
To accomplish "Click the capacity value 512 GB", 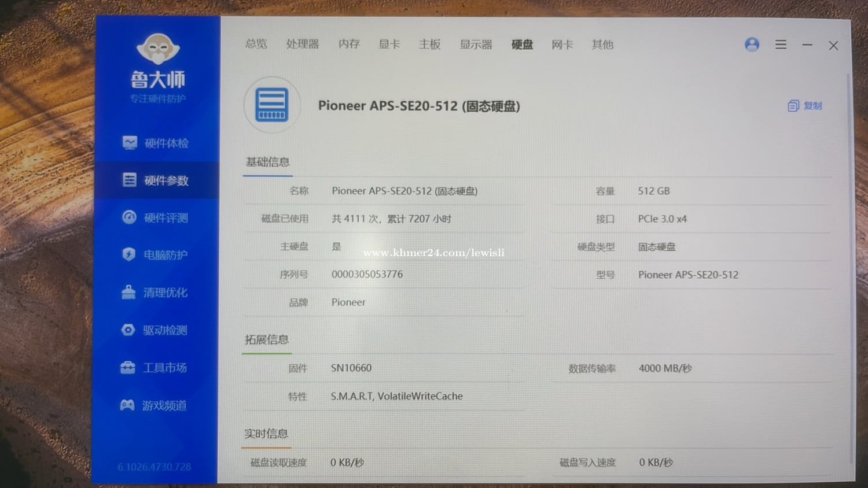I will pyautogui.click(x=654, y=191).
